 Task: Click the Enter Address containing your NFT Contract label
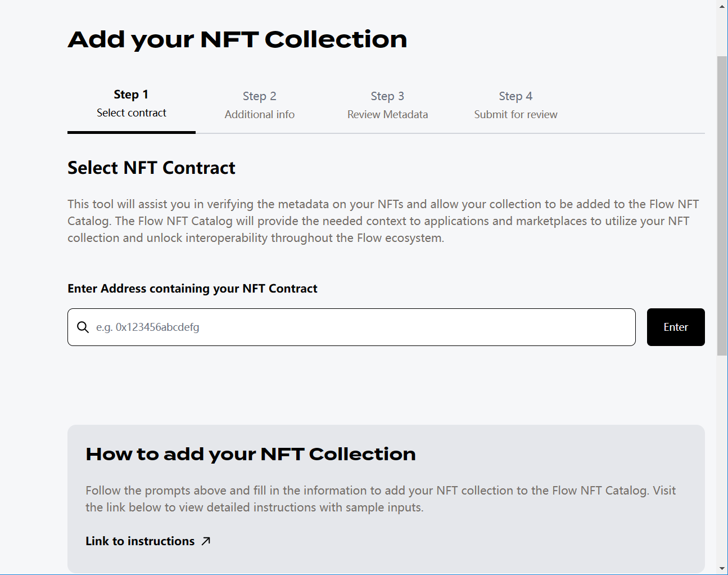(192, 289)
